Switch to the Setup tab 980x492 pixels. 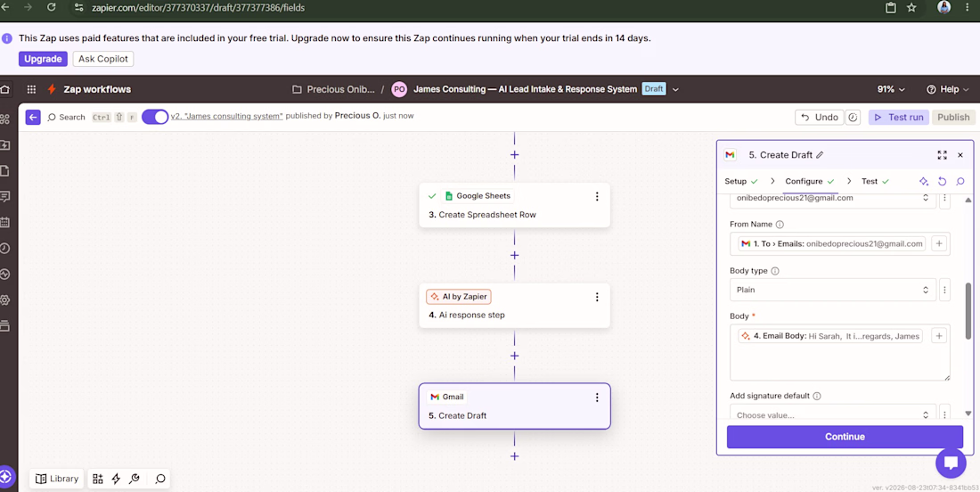tap(741, 181)
